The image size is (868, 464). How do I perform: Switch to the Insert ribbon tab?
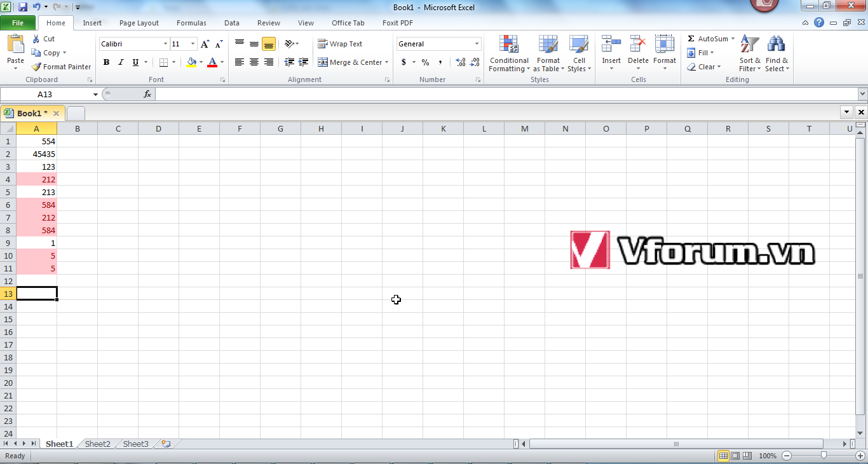point(92,23)
